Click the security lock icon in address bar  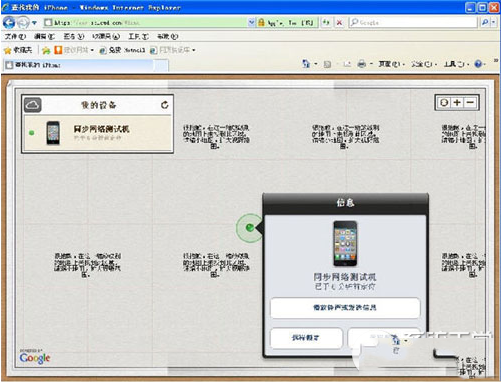pos(261,22)
